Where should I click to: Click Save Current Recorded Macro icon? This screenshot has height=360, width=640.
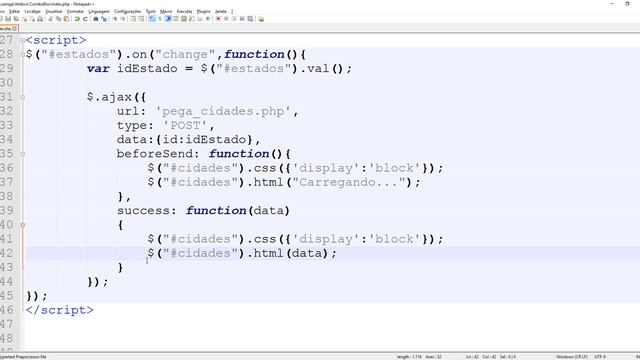[250, 19]
